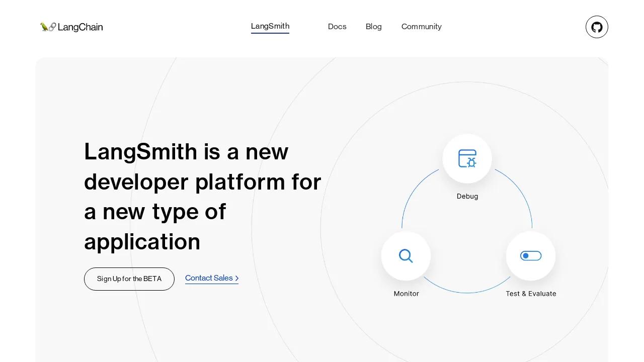
Task: Visit the Community nav link
Action: click(x=422, y=27)
